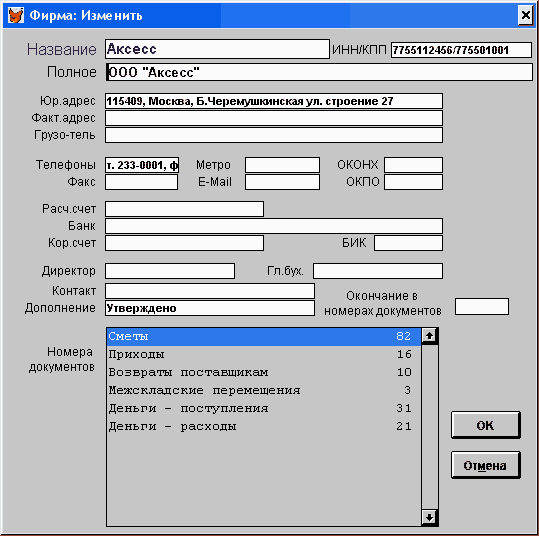Select the Приходы list entry
This screenshot has width=539, height=536.
point(264,354)
